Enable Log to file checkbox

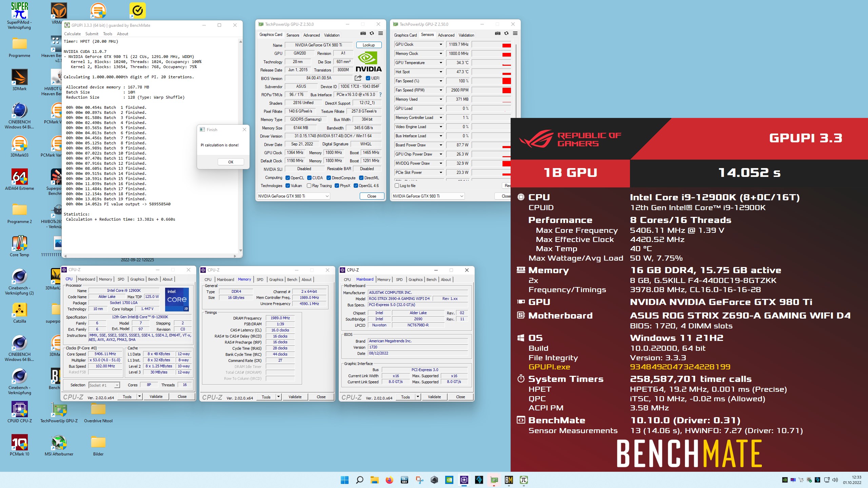pos(397,186)
